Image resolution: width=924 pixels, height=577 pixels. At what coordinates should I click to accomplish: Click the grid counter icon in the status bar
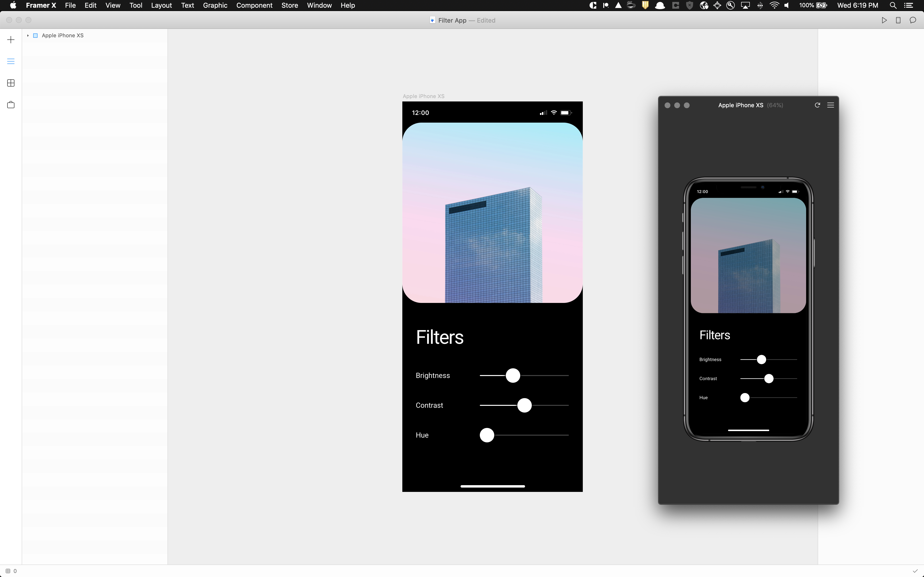8,571
